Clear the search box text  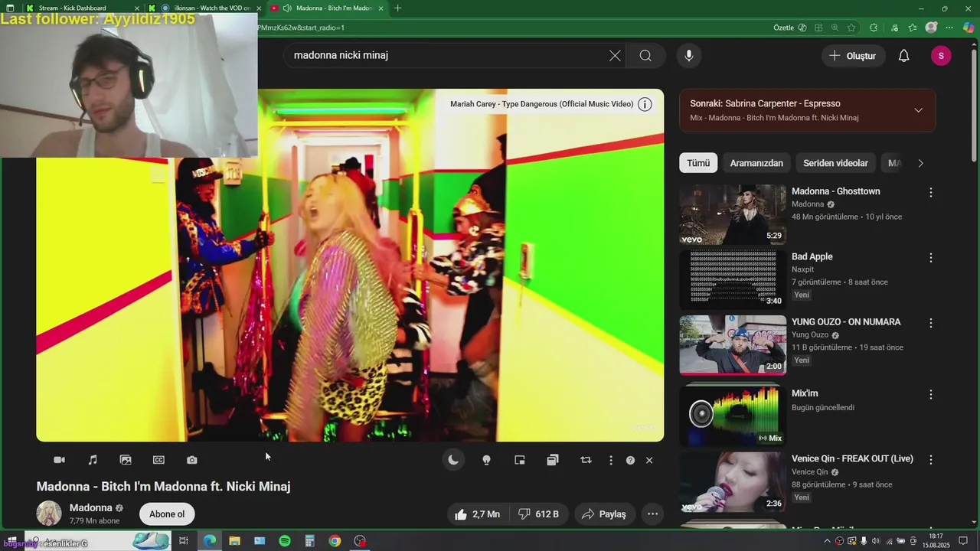coord(615,55)
